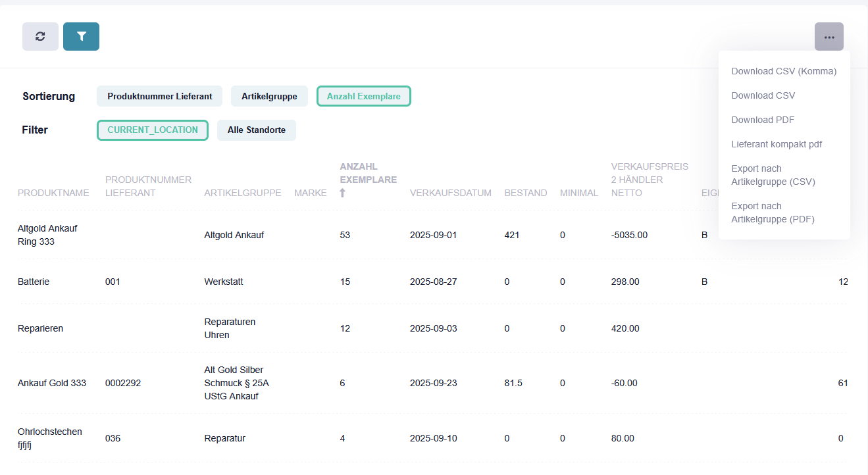Choose Export nach Artikelgruppe (PDF)
868x475 pixels.
(x=773, y=213)
